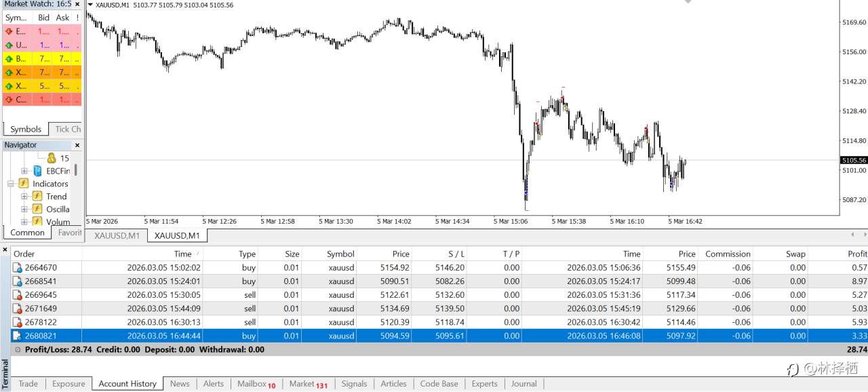Close the Market Watch panel
868x392 pixels.
[77, 3]
